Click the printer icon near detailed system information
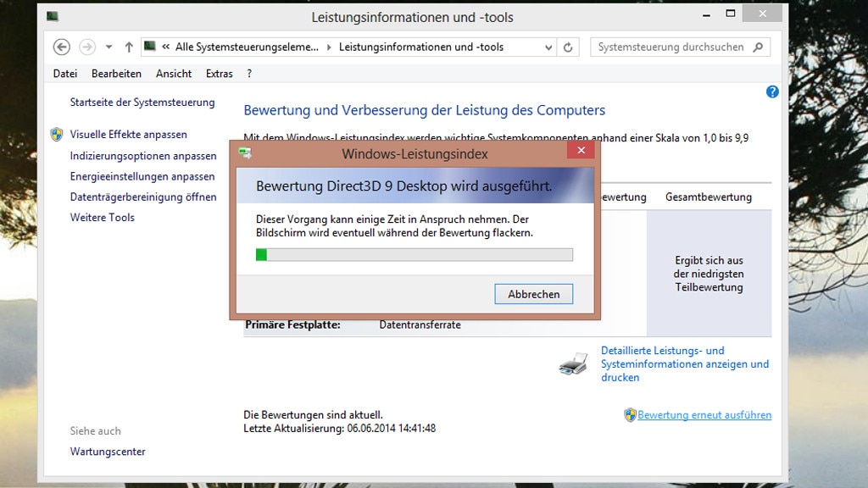The height and width of the screenshot is (488, 868). tap(573, 363)
